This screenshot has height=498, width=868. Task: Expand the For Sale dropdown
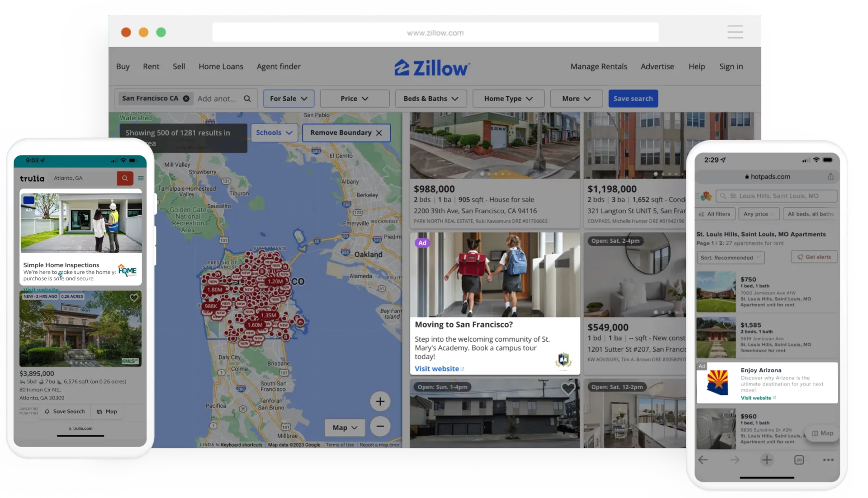[288, 99]
